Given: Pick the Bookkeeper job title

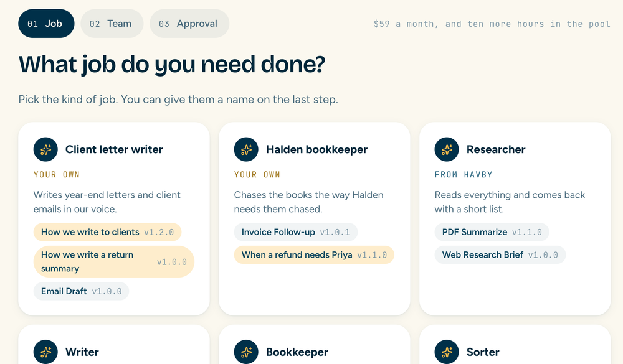Looking at the screenshot, I should (297, 352).
